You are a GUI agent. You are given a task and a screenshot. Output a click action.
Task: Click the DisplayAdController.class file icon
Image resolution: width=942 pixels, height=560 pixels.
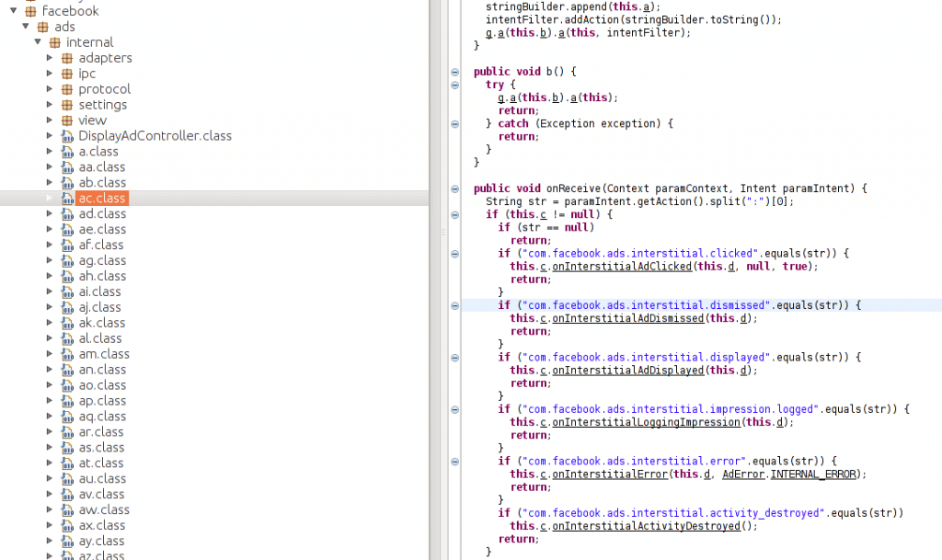coord(67,136)
